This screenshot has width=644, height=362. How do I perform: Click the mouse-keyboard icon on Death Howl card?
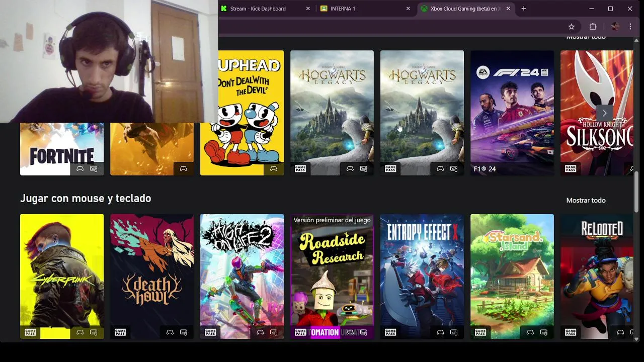184,332
